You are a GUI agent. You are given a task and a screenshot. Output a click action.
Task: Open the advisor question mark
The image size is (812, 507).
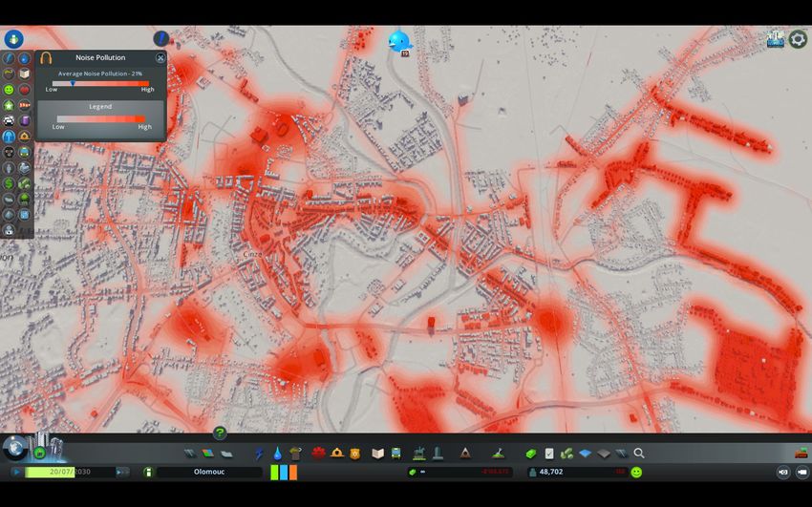pos(220,433)
